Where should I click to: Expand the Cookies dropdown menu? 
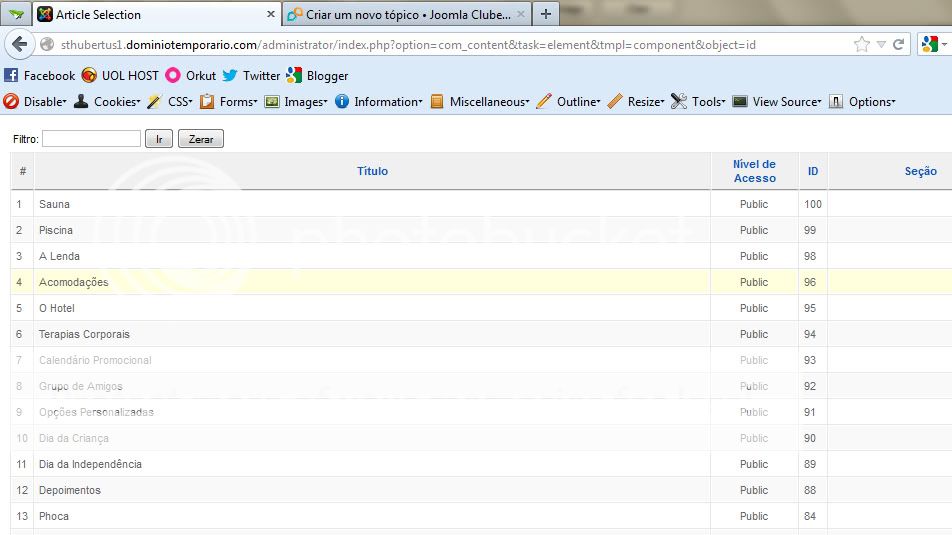coord(107,102)
